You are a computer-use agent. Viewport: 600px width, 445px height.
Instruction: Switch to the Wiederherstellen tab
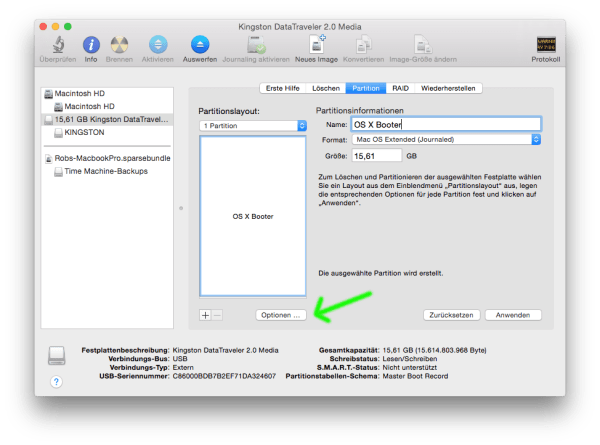pyautogui.click(x=448, y=88)
